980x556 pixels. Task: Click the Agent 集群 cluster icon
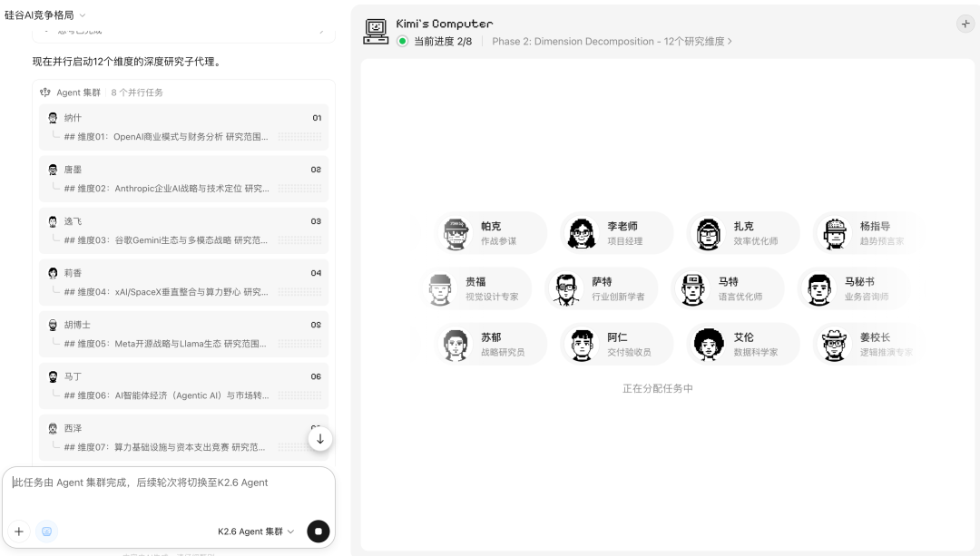point(46,93)
